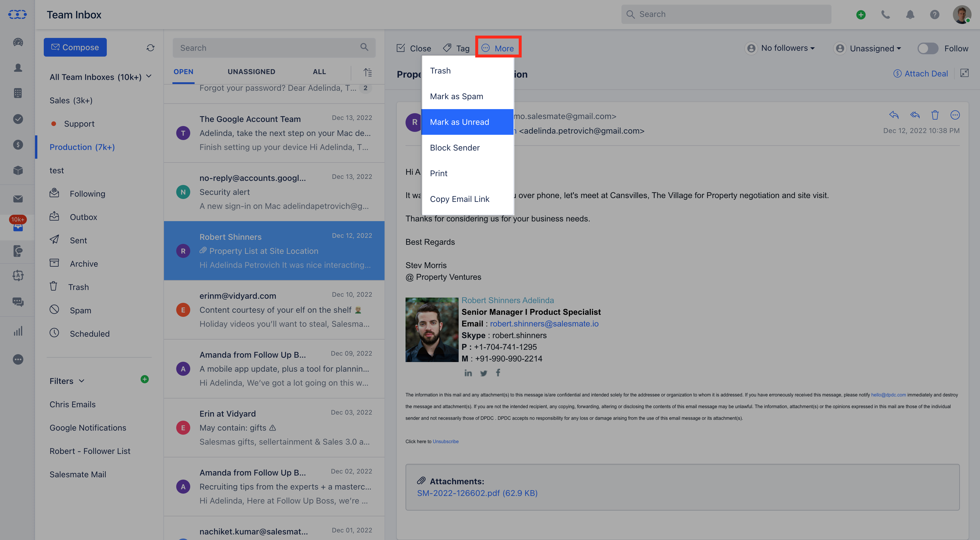Switch to the OPEN tab
Screen dimensions: 980x540
pyautogui.click(x=184, y=72)
